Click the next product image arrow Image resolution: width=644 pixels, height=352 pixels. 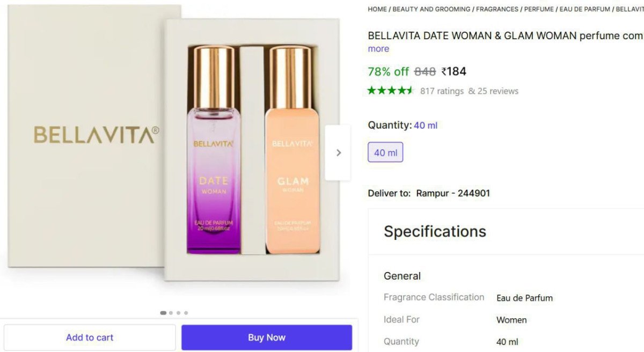[338, 153]
